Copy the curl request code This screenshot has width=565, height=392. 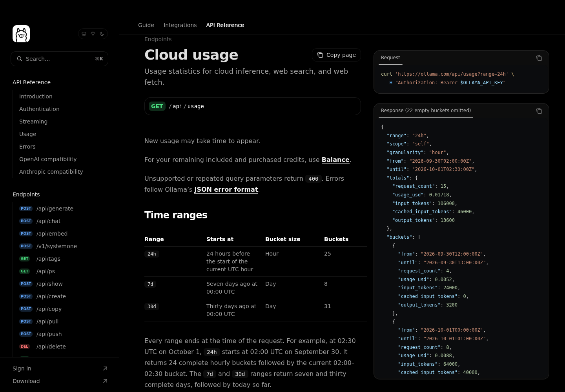tap(539, 58)
